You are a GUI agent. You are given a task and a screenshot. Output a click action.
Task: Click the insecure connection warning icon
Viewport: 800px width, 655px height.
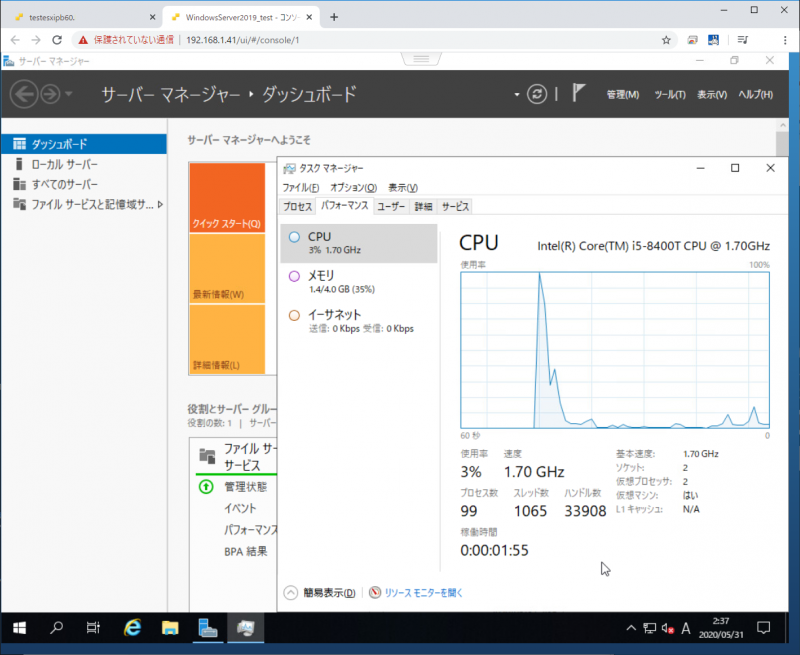coord(83,40)
